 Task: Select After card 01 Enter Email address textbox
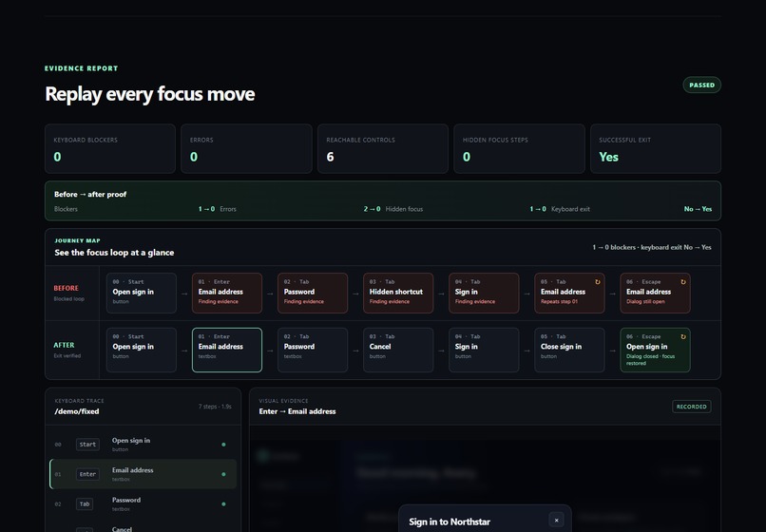click(x=227, y=350)
